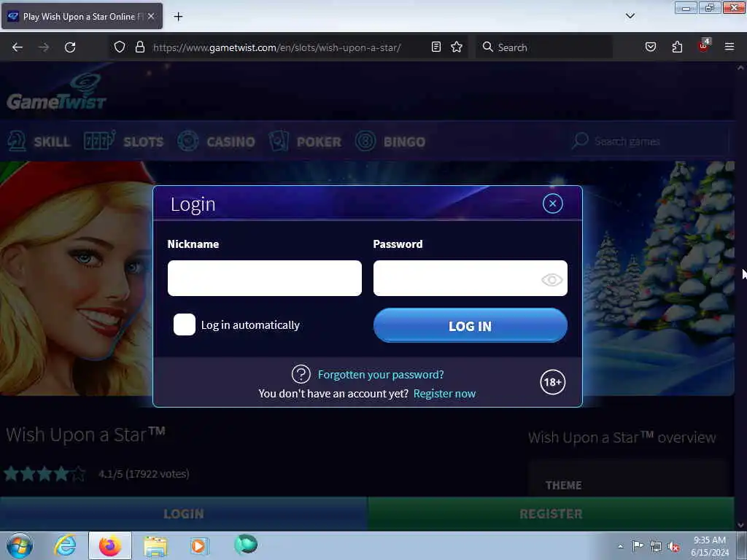Follow the Register now link

coord(444,394)
